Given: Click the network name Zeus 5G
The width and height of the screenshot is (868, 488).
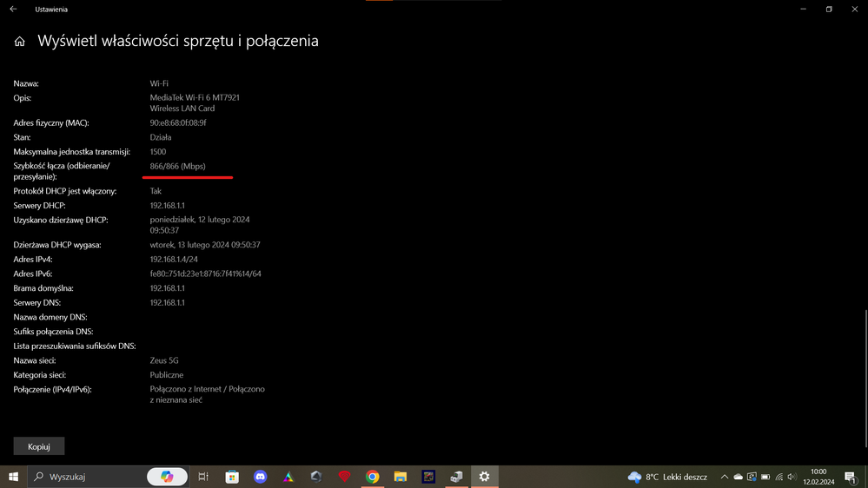Looking at the screenshot, I should tap(164, 360).
